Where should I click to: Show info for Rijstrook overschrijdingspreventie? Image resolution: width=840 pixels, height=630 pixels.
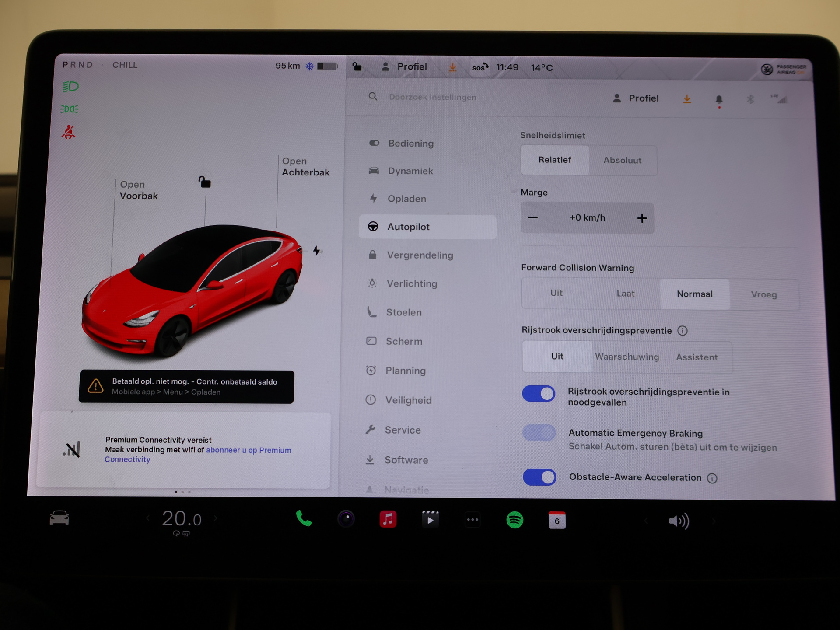click(682, 331)
